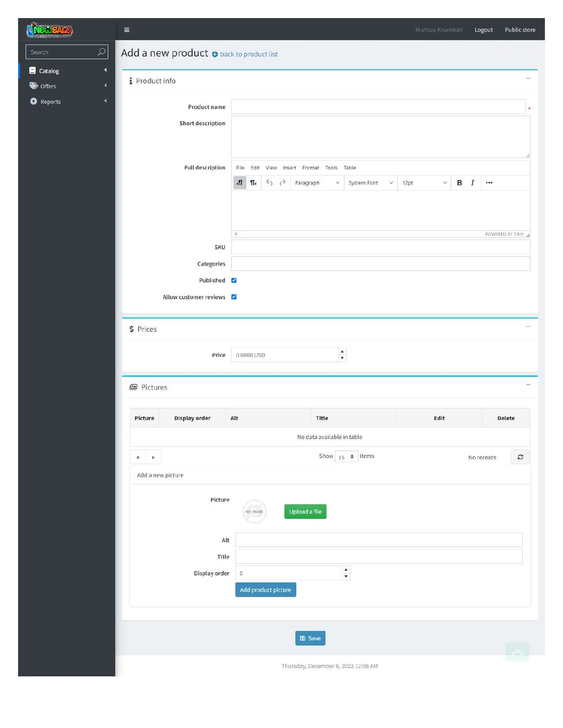Disable Allow customer reviews checkbox
Image resolution: width=563 pixels, height=728 pixels.
click(x=234, y=297)
